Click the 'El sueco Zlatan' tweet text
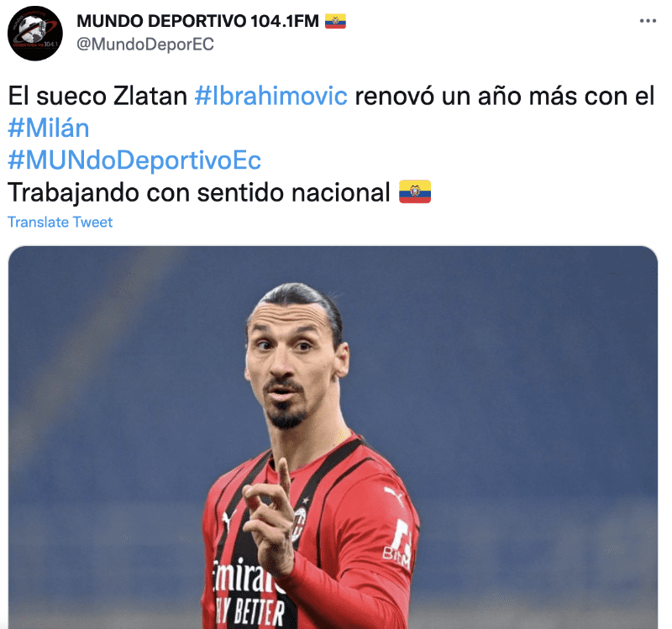The height and width of the screenshot is (629, 672). point(97,96)
